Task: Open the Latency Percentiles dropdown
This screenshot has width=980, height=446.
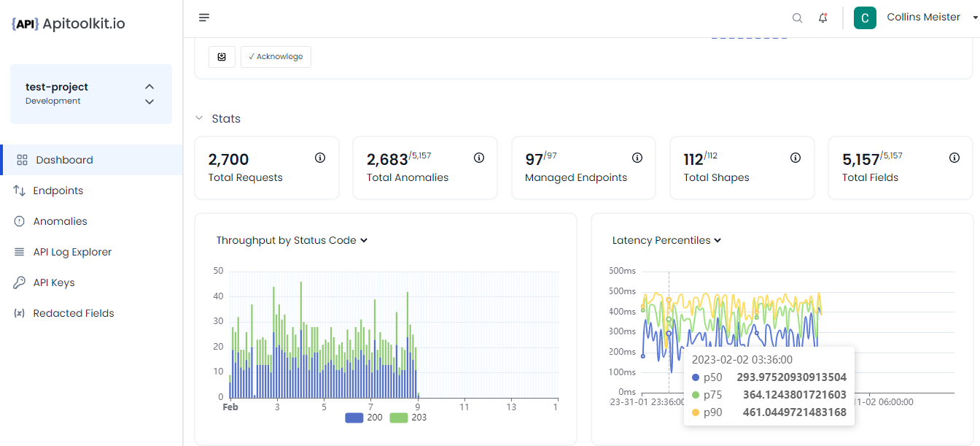Action: click(717, 239)
